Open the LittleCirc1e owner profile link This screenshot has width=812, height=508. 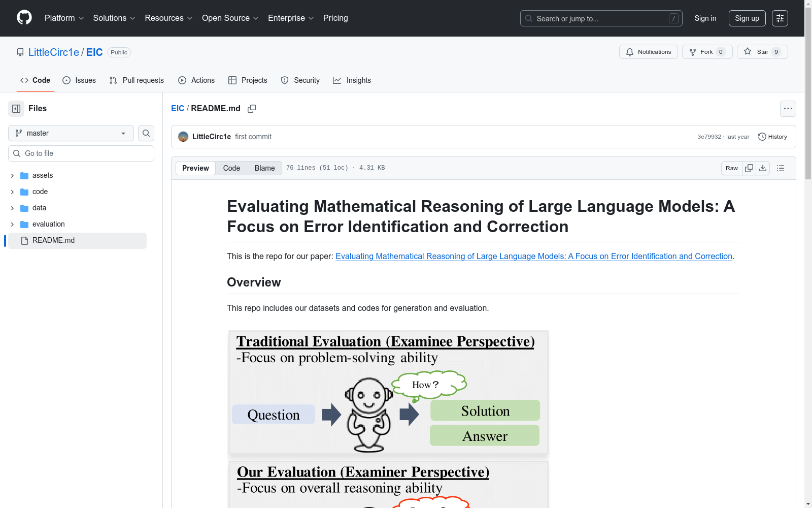[x=54, y=52]
